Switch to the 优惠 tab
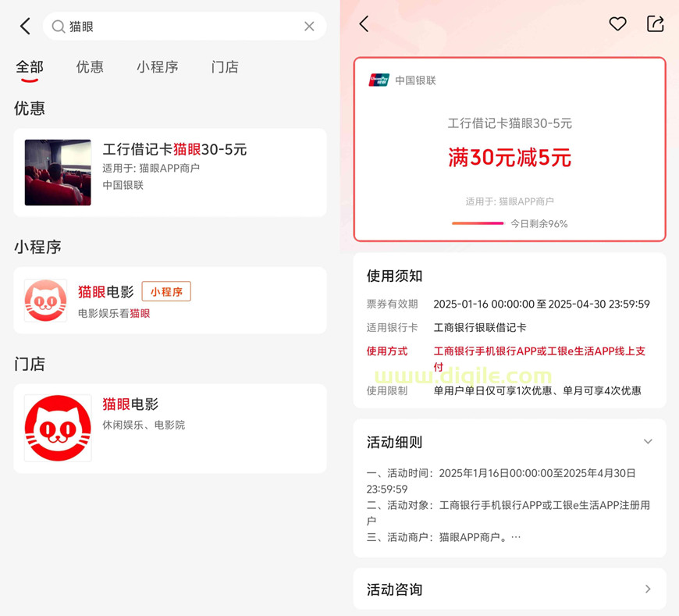679x616 pixels. click(x=90, y=66)
